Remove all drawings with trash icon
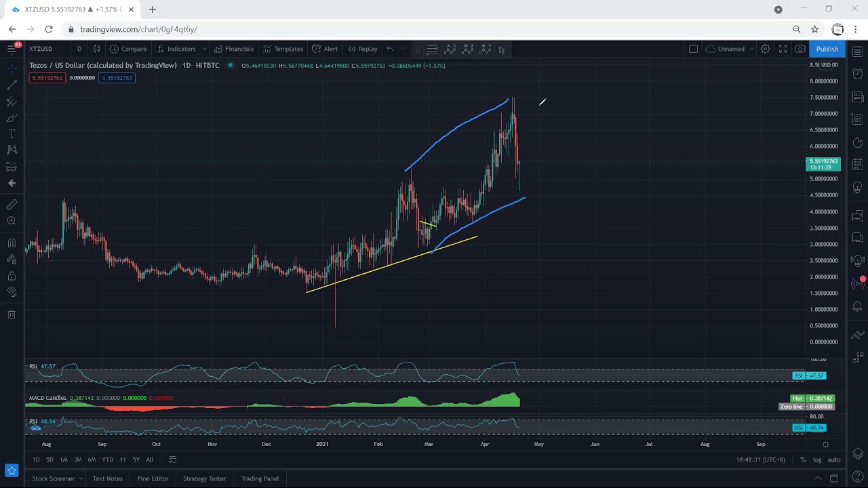This screenshot has width=868, height=488. coord(12,314)
